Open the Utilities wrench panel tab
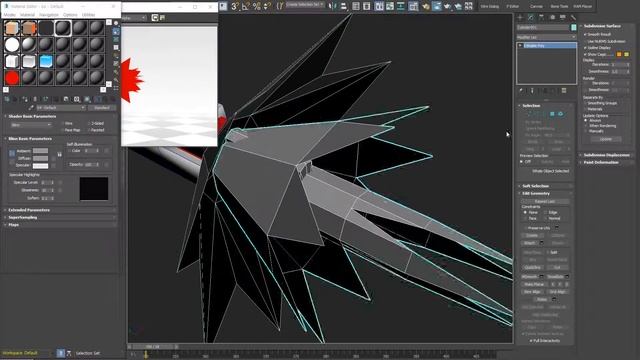 573,18
